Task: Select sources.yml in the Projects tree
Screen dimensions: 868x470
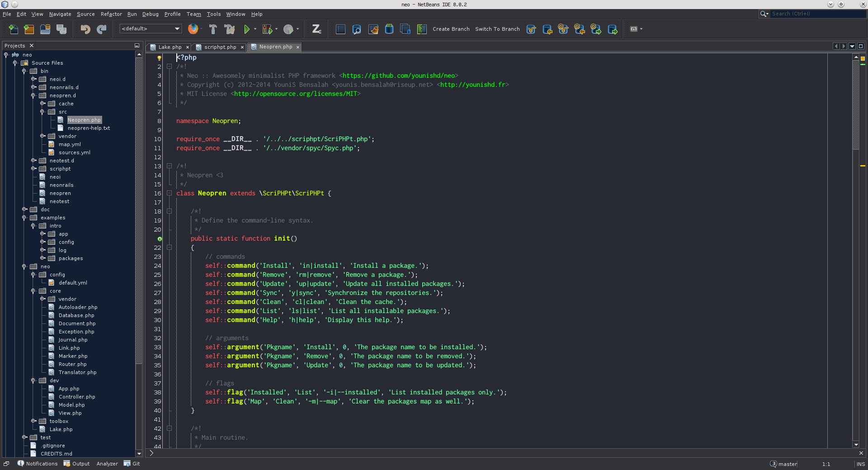Action: 74,152
